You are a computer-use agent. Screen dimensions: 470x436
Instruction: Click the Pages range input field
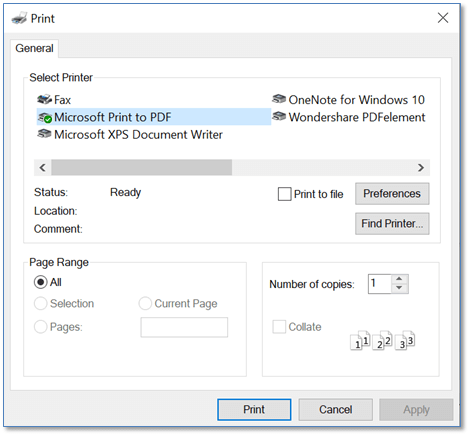[x=184, y=327]
